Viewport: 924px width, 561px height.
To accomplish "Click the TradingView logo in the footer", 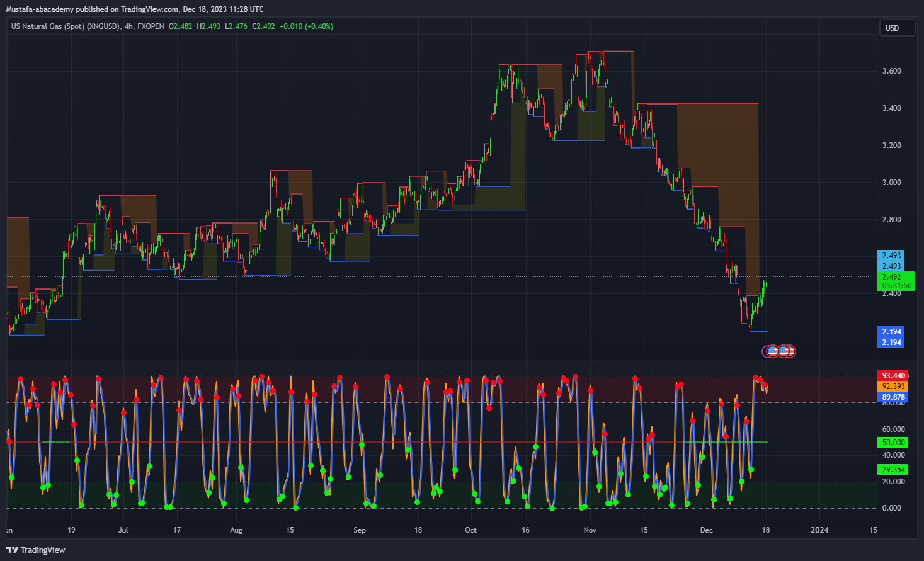I will pyautogui.click(x=36, y=550).
